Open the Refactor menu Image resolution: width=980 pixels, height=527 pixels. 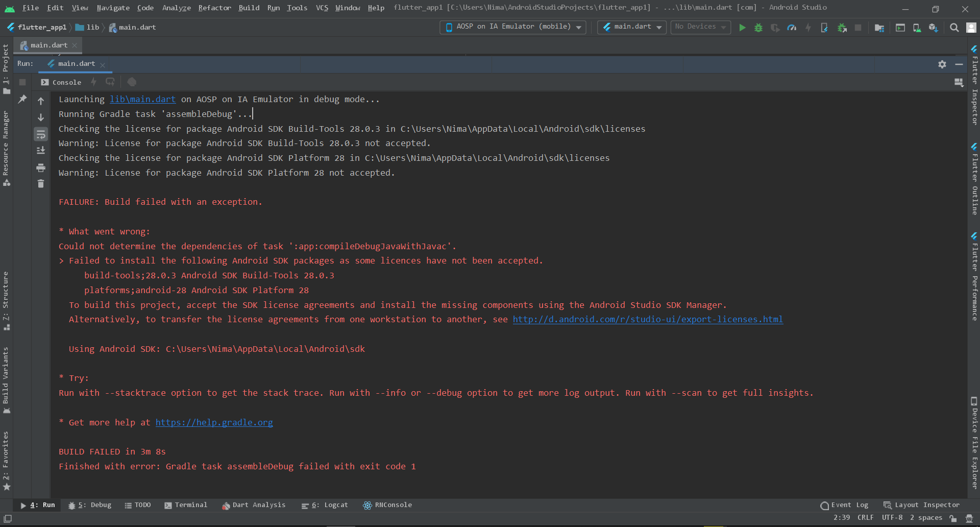(x=214, y=8)
